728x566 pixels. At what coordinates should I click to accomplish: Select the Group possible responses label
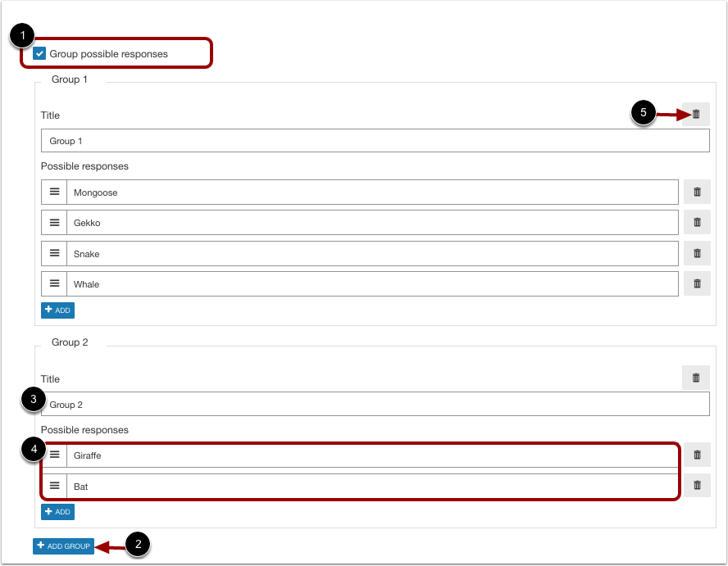point(109,54)
